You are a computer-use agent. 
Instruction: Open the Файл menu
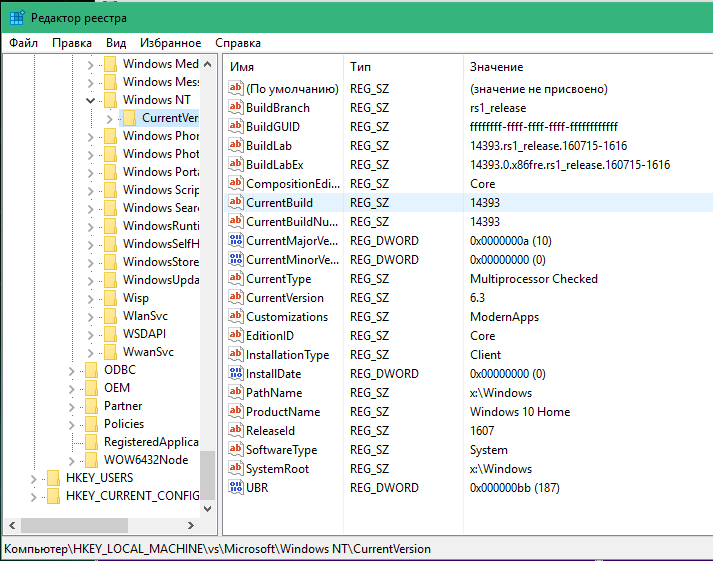(x=23, y=43)
